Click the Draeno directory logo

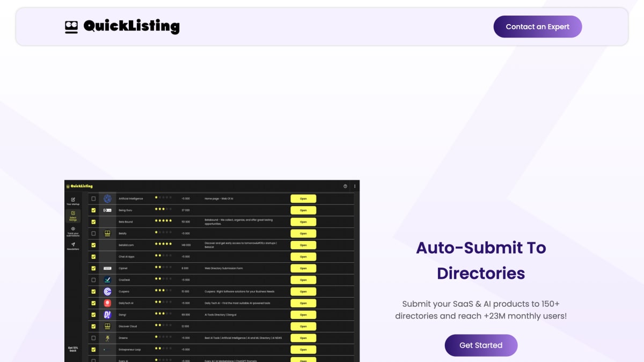pyautogui.click(x=107, y=338)
